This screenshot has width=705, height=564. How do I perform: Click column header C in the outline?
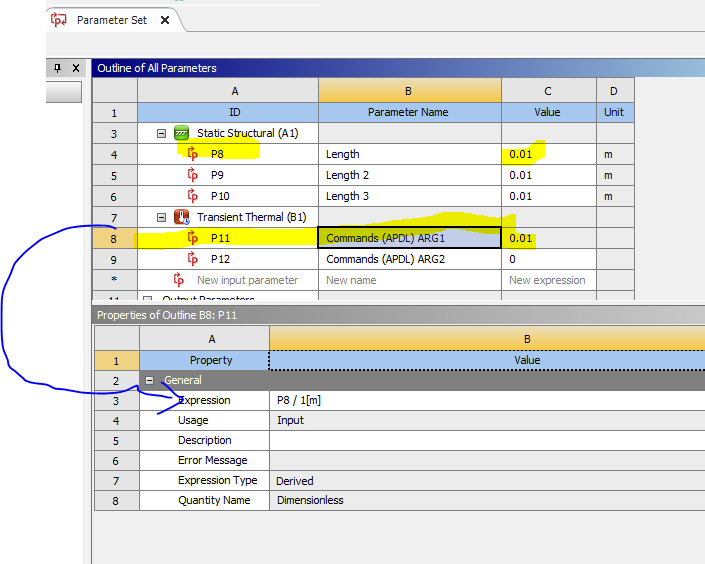click(549, 91)
